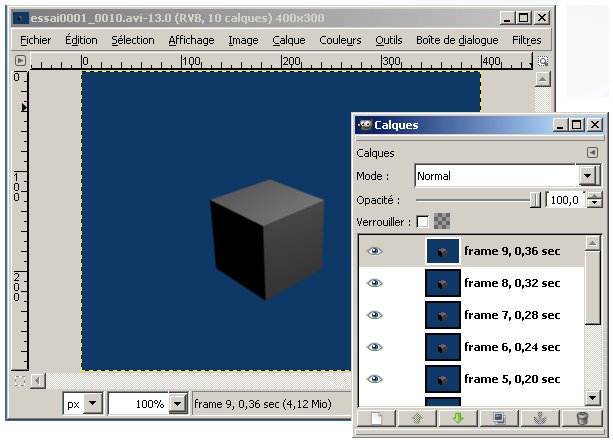Lower layer with green down arrow

[458, 418]
